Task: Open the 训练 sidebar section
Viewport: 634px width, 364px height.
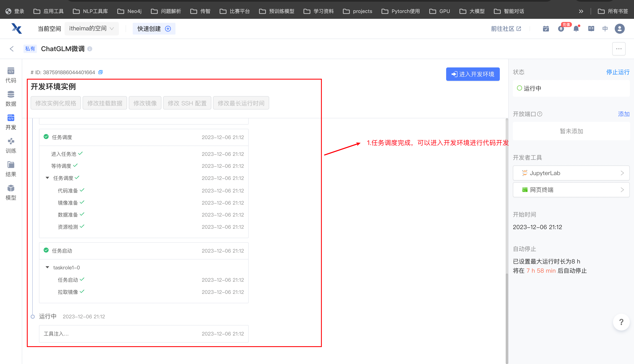Action: coord(11,146)
